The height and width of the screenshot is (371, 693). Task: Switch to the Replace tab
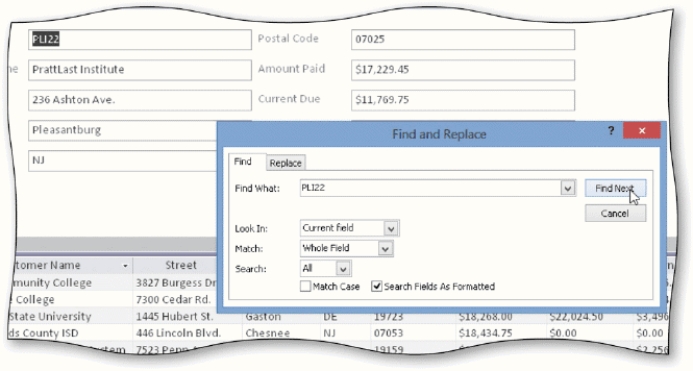286,163
